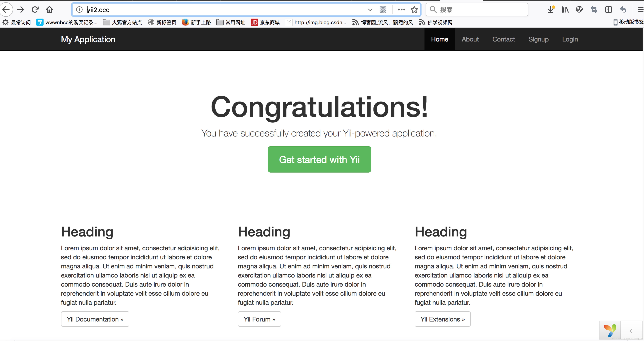Click the QR code icon in address bar
The image size is (644, 341).
(383, 10)
